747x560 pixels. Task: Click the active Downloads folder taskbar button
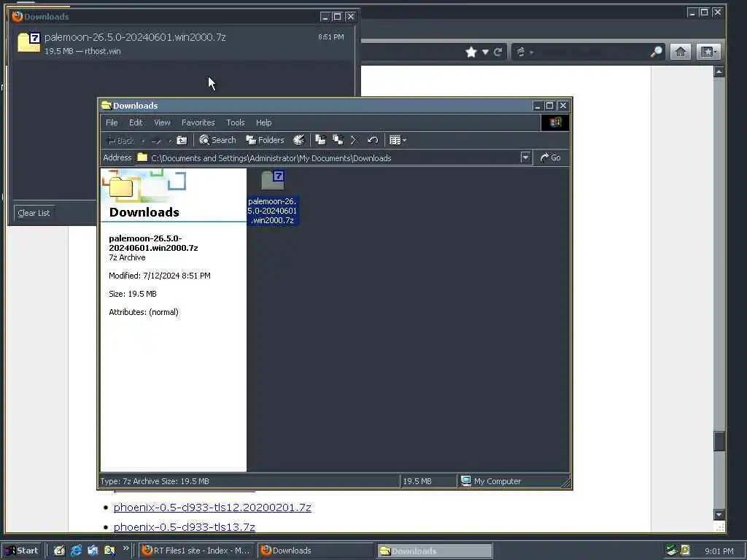(435, 551)
